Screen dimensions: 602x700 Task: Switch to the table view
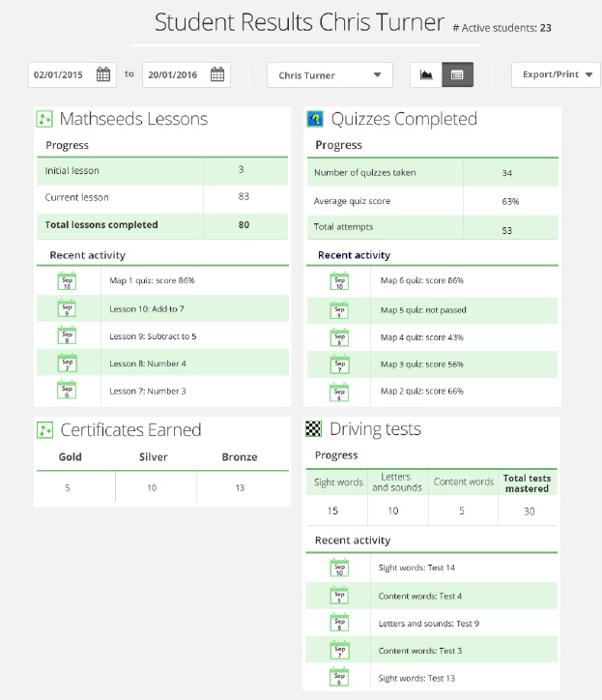(x=457, y=74)
